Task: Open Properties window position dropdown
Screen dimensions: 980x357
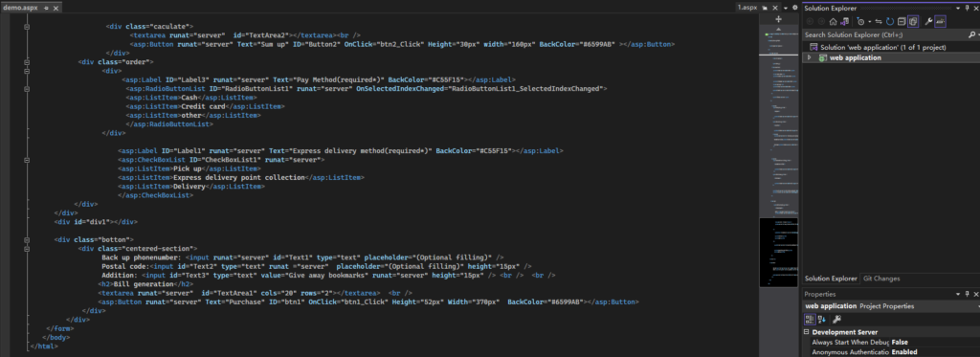Action: tap(957, 294)
